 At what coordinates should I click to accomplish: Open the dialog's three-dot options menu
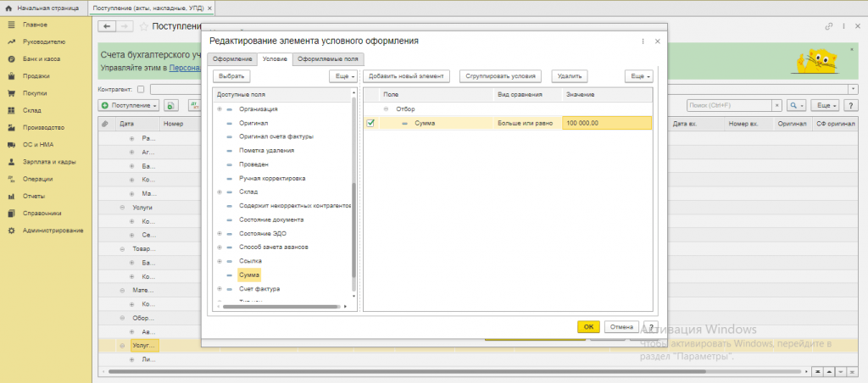[643, 41]
